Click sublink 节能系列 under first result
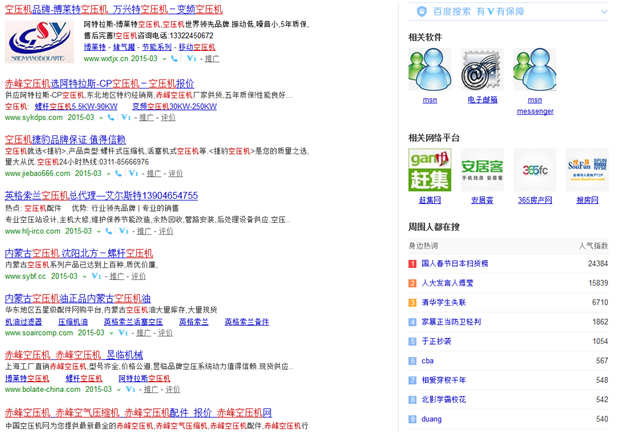Image resolution: width=629 pixels, height=434 pixels. (x=157, y=47)
